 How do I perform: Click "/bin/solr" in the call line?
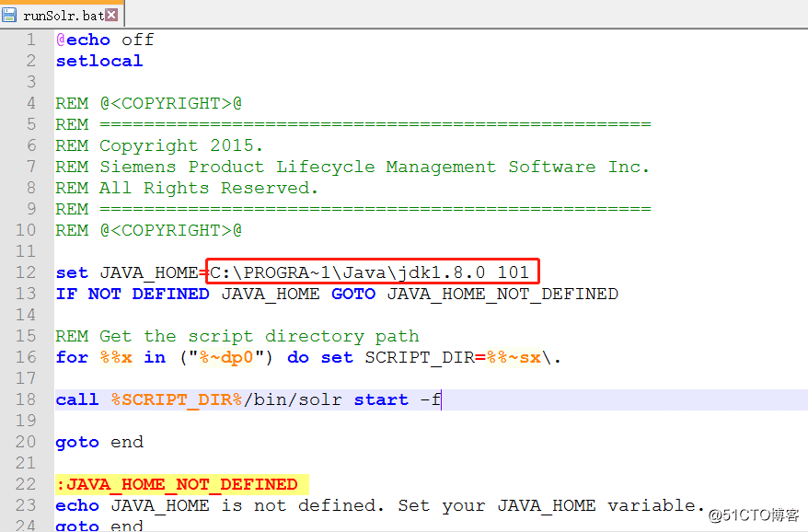pos(293,399)
